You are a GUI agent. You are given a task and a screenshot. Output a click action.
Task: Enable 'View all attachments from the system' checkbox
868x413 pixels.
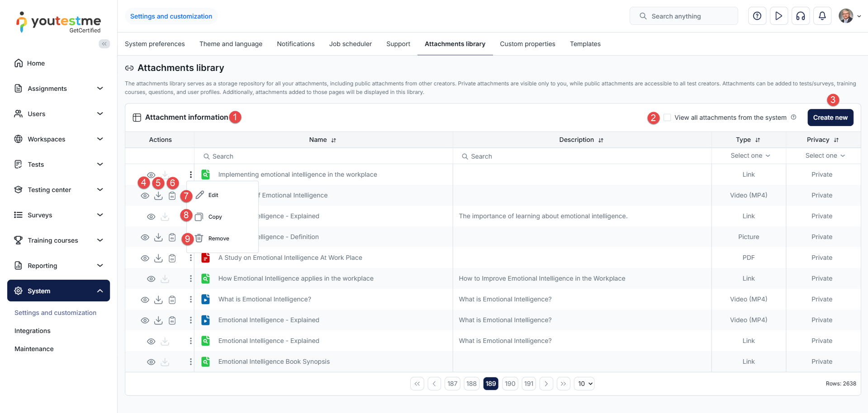point(667,117)
